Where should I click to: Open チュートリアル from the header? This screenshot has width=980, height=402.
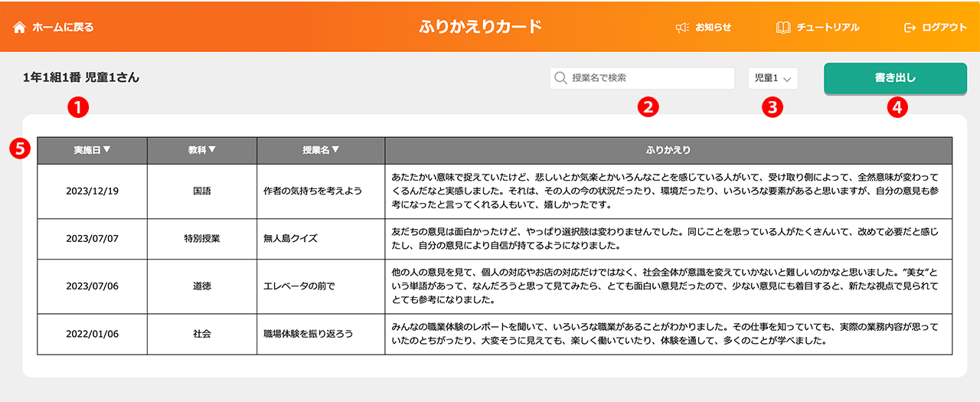[x=828, y=28]
